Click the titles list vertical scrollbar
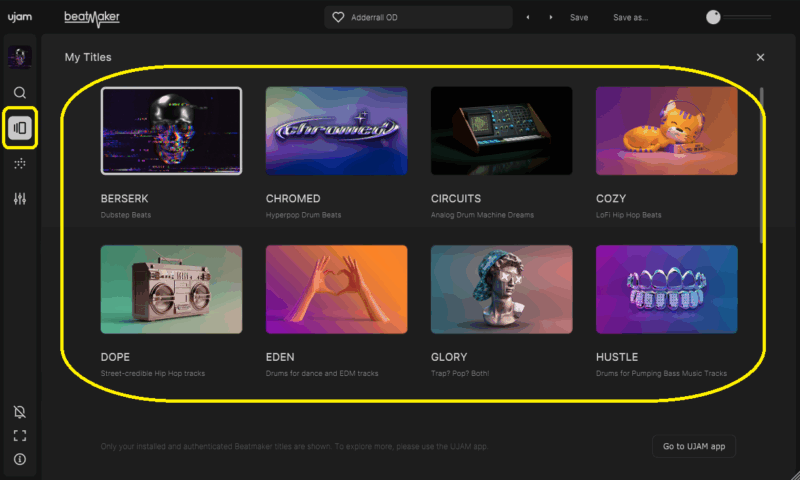 [761, 165]
